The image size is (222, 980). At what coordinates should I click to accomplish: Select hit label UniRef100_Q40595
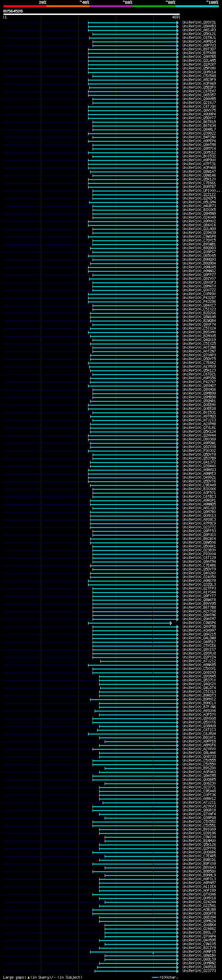[199, 940]
